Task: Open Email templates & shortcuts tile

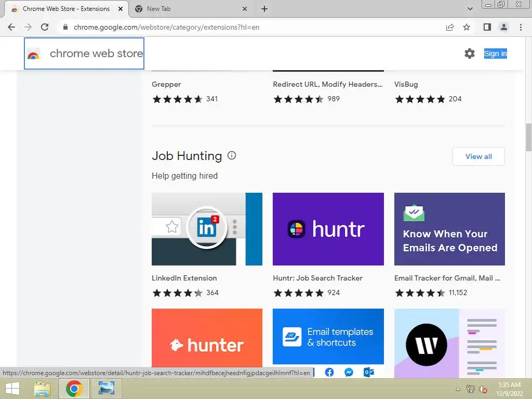Action: (328, 338)
